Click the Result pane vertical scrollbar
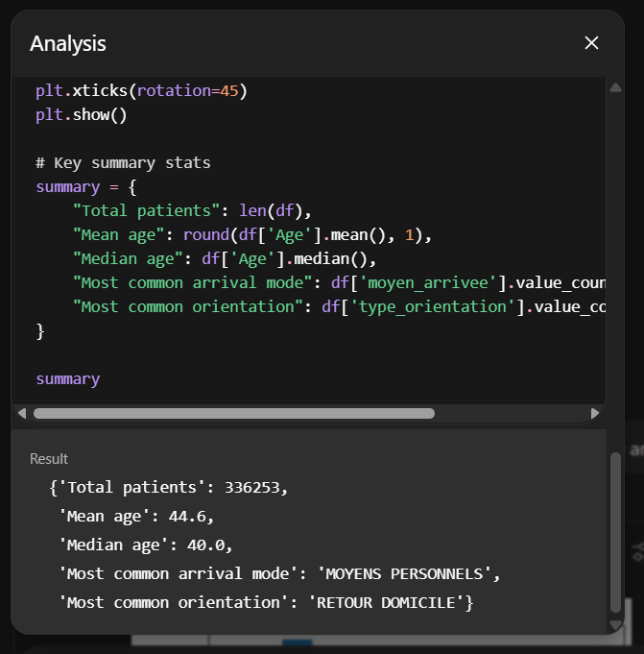644x654 pixels. (615, 533)
